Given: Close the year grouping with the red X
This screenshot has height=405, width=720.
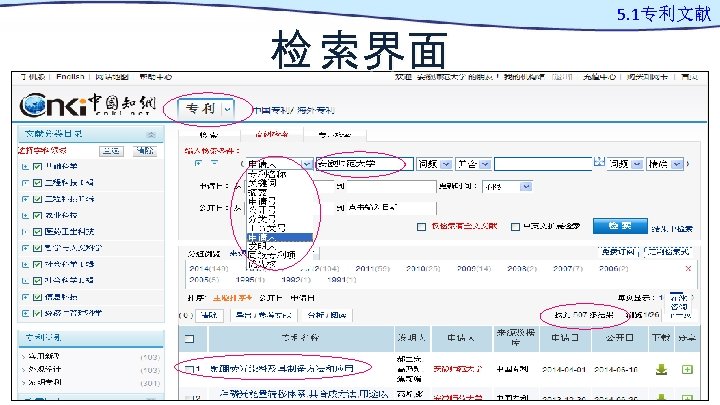Looking at the screenshot, I should pyautogui.click(x=688, y=269).
